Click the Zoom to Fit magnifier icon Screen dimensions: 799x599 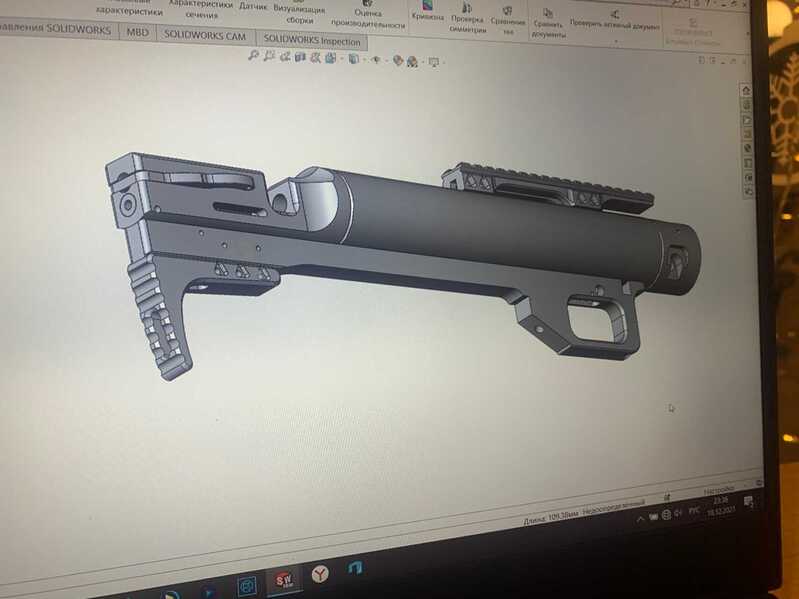(253, 56)
